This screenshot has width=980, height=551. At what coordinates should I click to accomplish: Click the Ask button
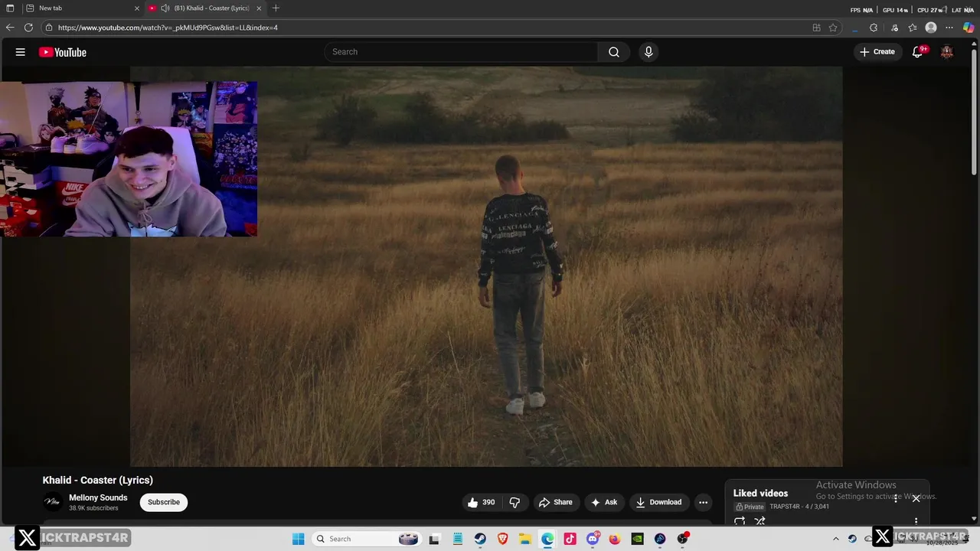pos(604,502)
